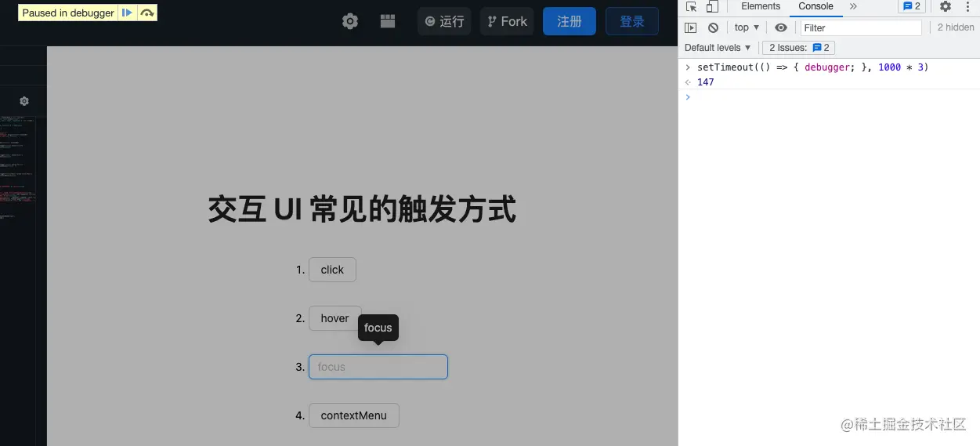980x446 pixels.
Task: Click the 2 hidden messages label
Action: pyautogui.click(x=956, y=27)
